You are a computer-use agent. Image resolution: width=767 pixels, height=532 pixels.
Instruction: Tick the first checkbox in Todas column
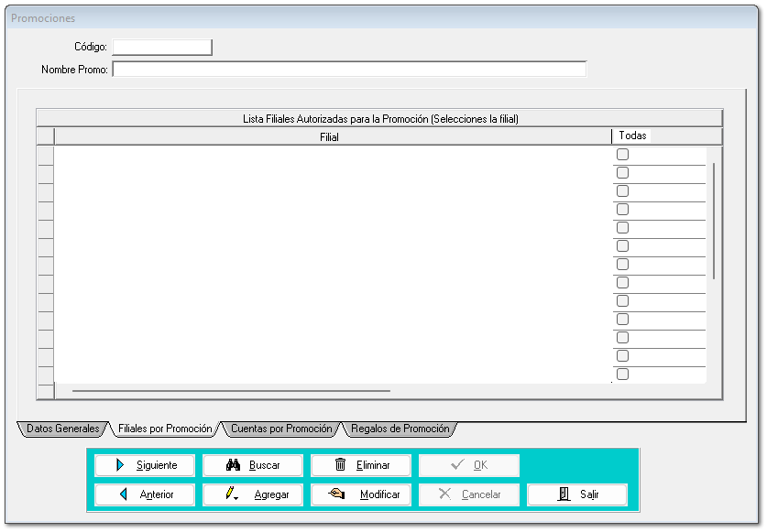point(622,155)
